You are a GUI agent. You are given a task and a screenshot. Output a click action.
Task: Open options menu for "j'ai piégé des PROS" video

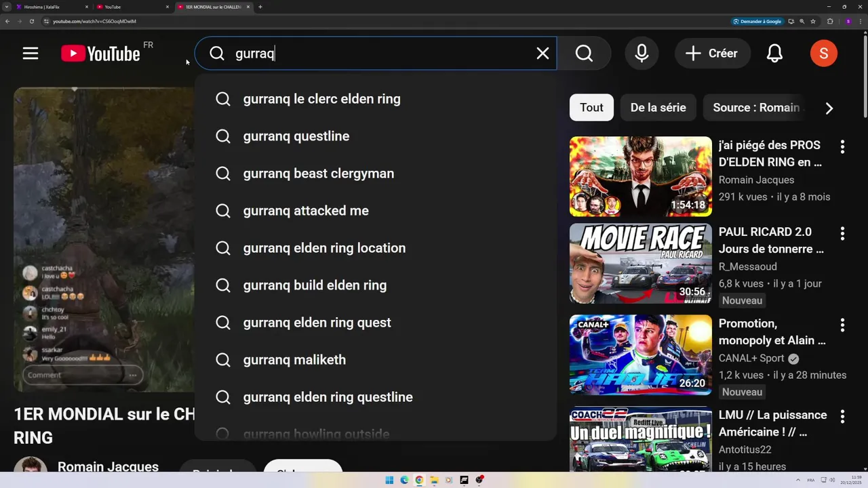pos(842,146)
